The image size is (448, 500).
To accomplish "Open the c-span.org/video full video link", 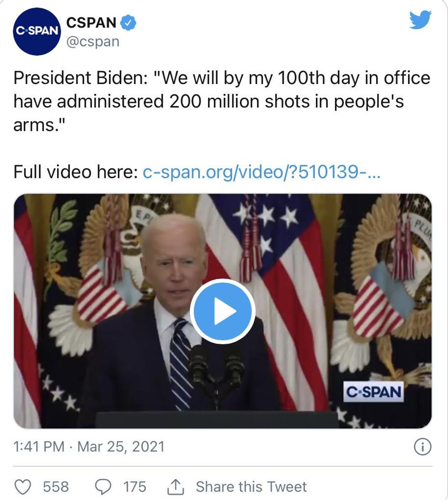I will pyautogui.click(x=261, y=172).
